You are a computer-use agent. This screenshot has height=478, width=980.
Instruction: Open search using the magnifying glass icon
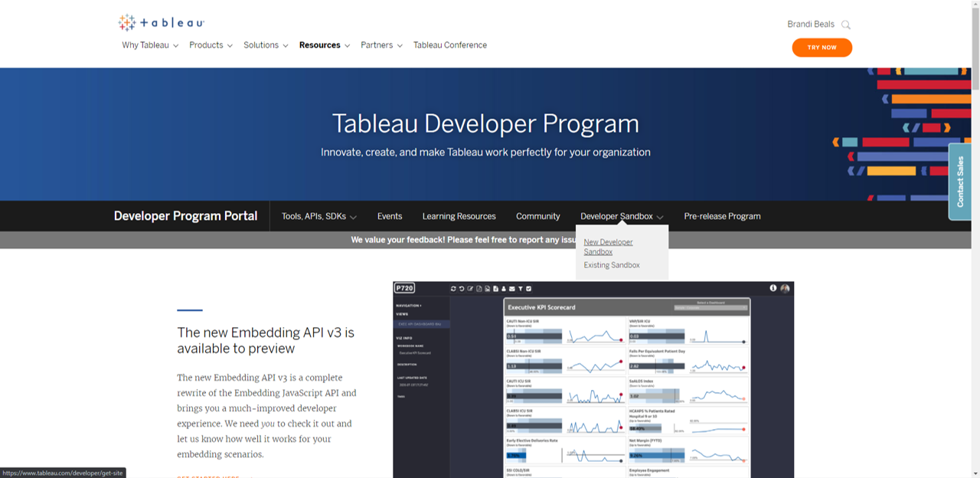pos(845,24)
